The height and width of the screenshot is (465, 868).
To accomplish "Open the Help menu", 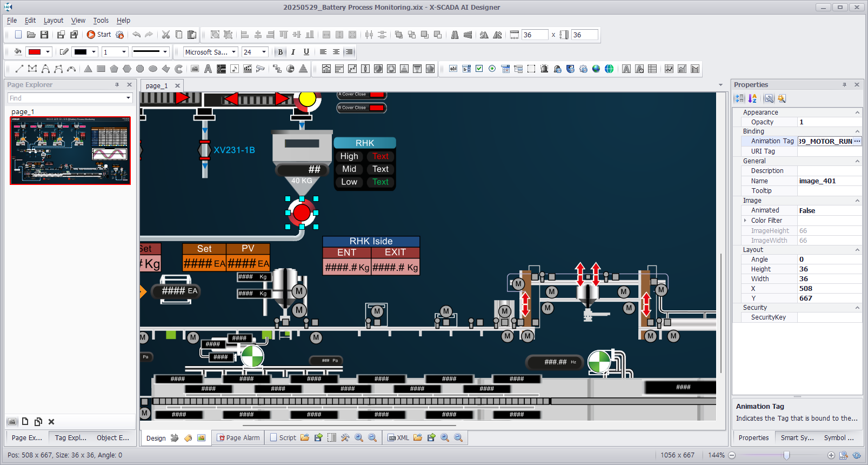I will pyautogui.click(x=124, y=21).
